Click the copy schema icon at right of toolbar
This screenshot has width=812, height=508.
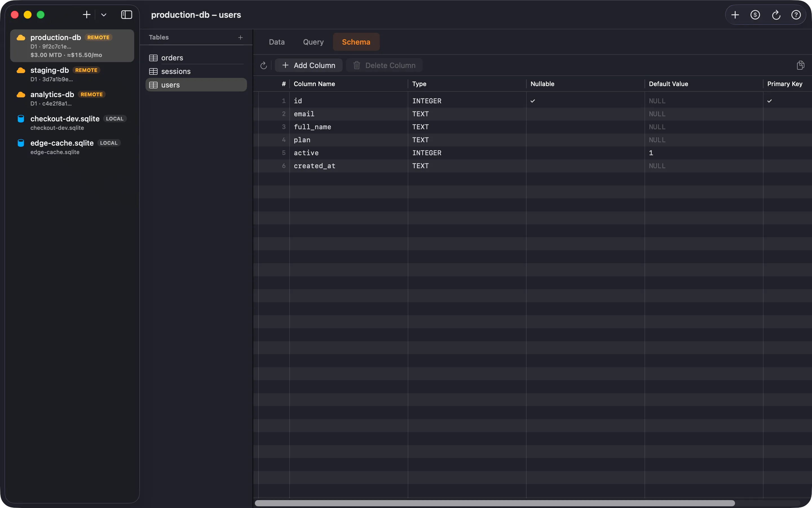point(800,65)
